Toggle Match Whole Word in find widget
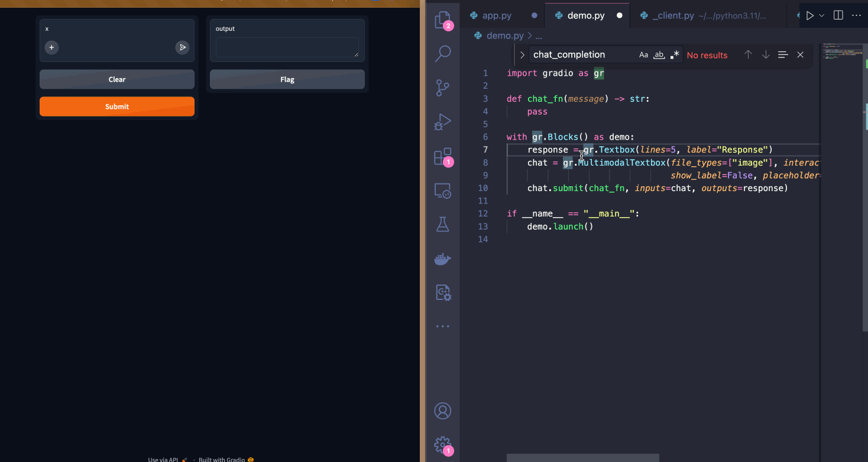Image resolution: width=868 pixels, height=462 pixels. (x=659, y=55)
